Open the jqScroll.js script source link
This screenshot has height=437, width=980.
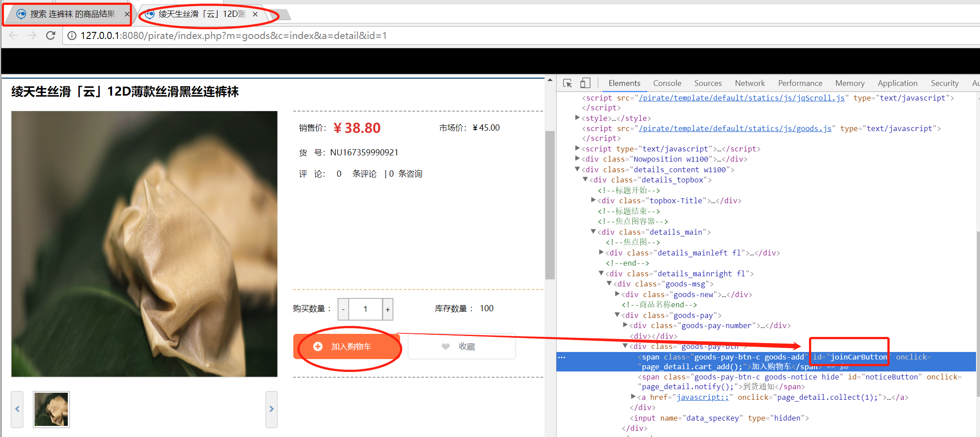pos(742,98)
